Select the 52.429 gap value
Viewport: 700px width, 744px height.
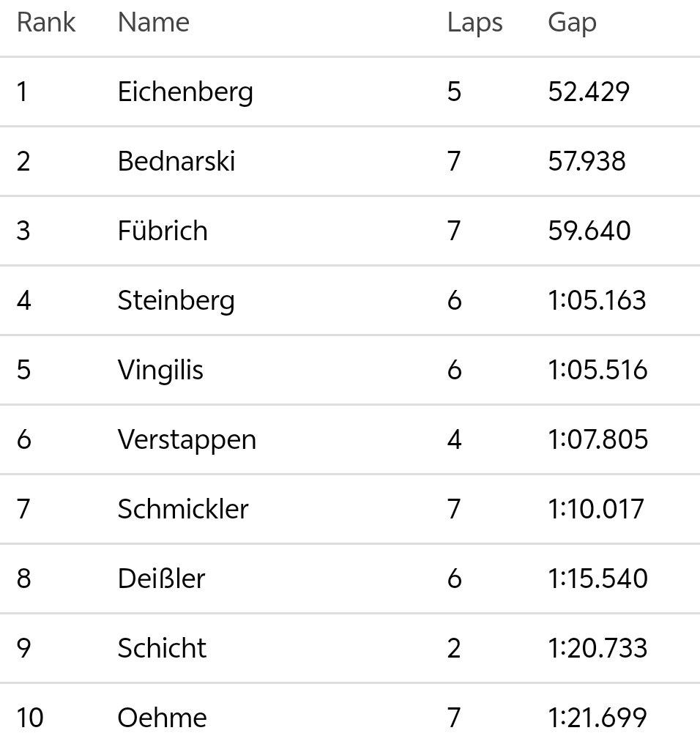coord(589,92)
